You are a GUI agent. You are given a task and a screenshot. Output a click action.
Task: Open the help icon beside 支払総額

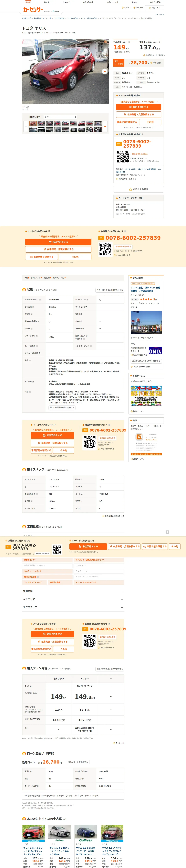[x=129, y=42]
